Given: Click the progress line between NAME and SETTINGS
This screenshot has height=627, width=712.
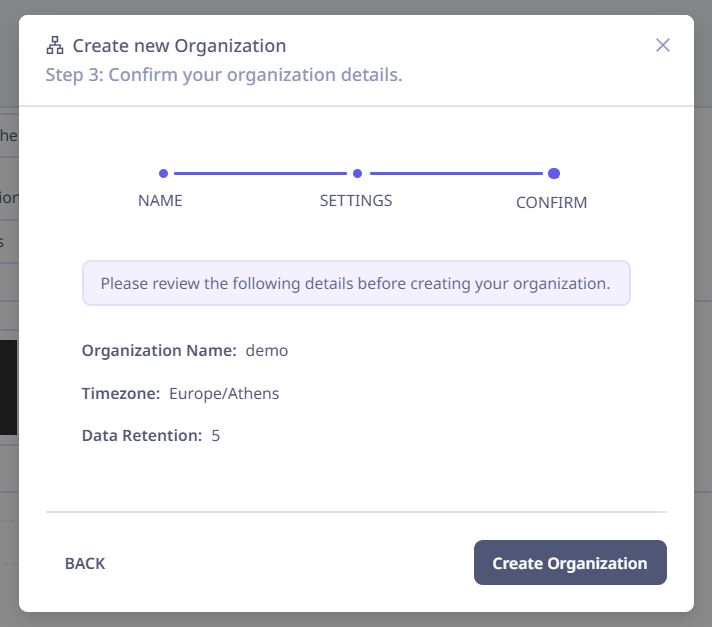Looking at the screenshot, I should pos(260,173).
